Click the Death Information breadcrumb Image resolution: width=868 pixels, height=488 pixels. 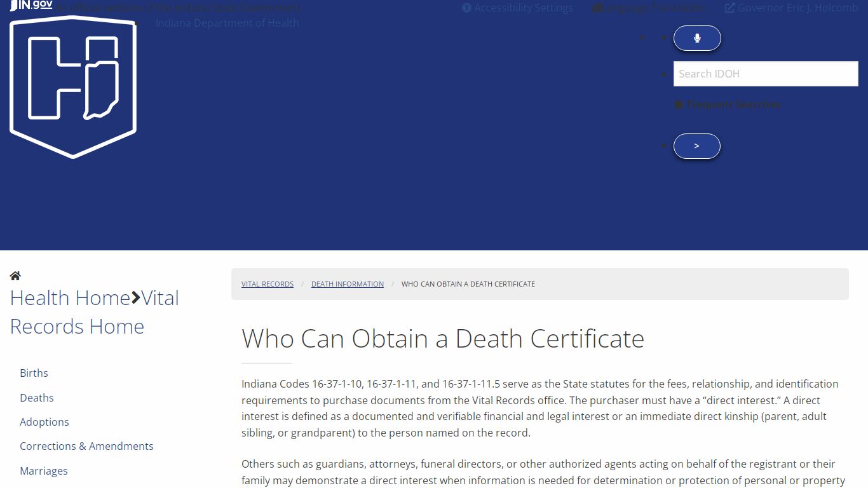(x=348, y=284)
